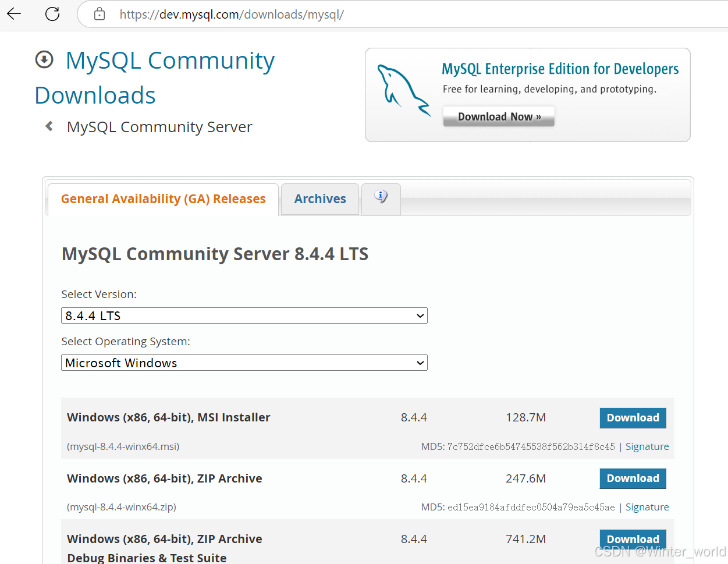The width and height of the screenshot is (728, 564).
Task: Click the circled download icon beside MySQL Community
Action: (44, 59)
